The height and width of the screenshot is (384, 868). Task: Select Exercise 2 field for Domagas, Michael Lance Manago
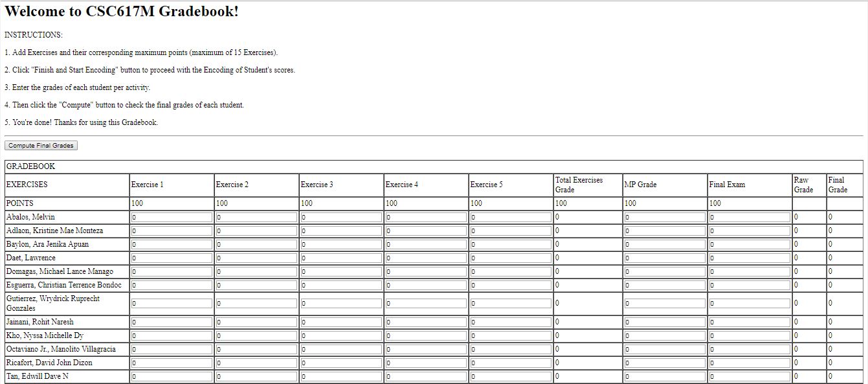pyautogui.click(x=256, y=272)
